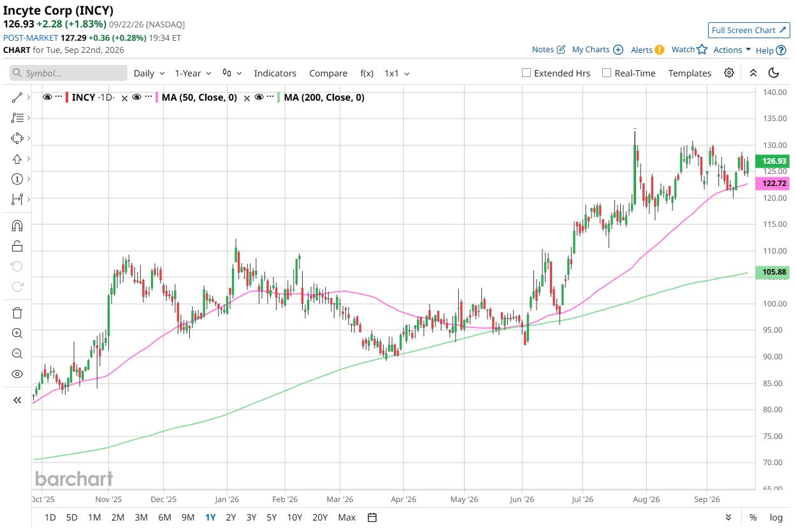
Task: Open the 1x1 grid layout dropdown
Action: (x=397, y=73)
